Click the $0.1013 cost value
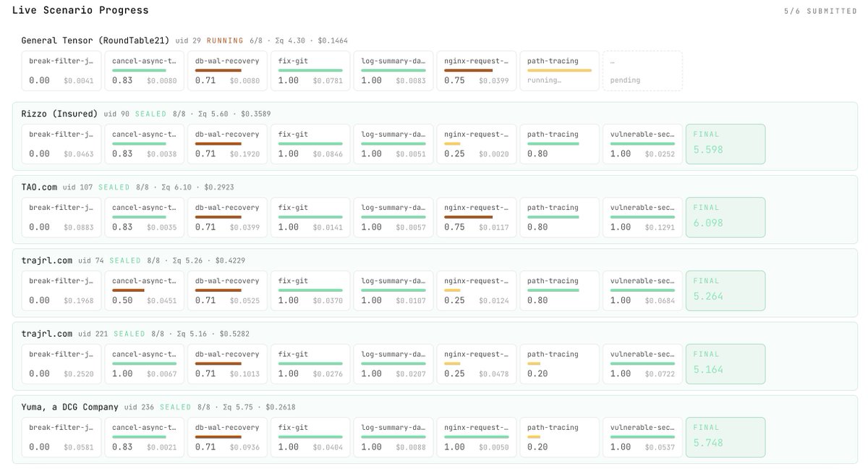This screenshot has height=469, width=868. click(x=244, y=374)
